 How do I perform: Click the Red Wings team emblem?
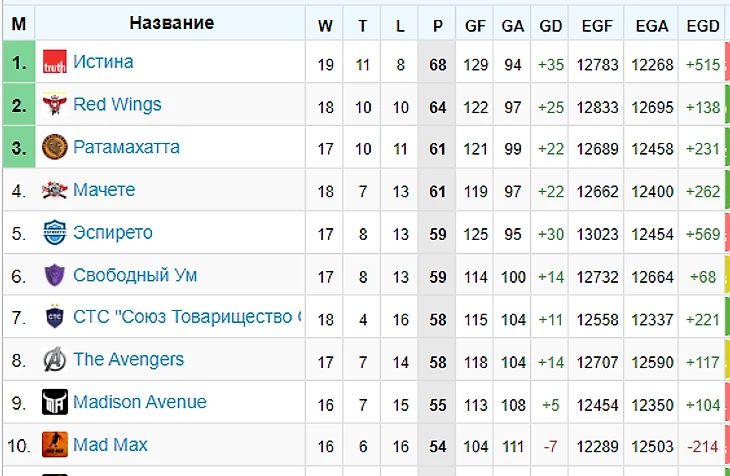[x=54, y=104]
